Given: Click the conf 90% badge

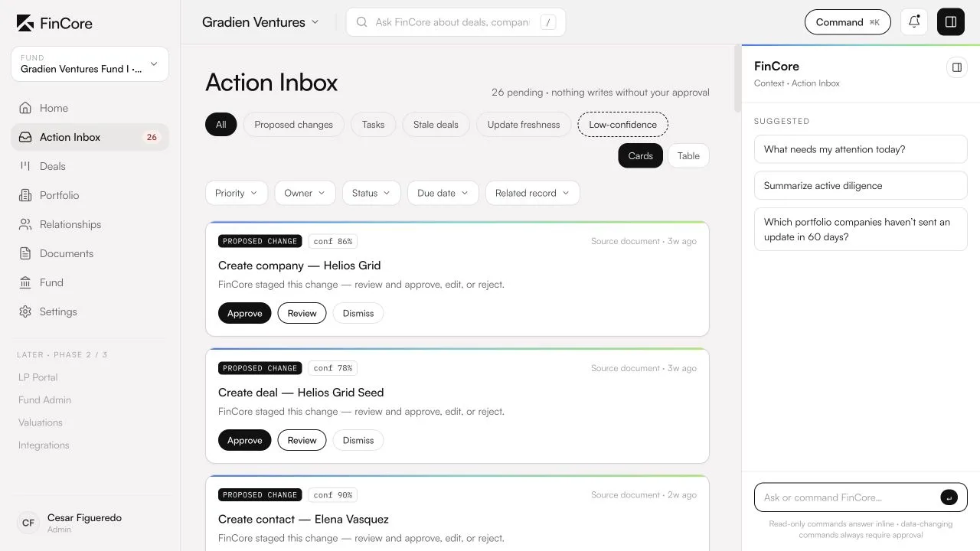Looking at the screenshot, I should (x=333, y=495).
